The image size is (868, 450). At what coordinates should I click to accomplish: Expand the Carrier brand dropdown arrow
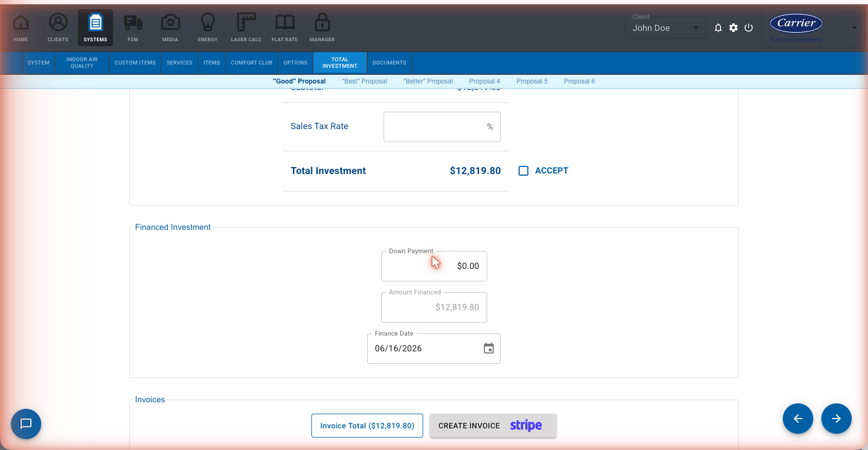854,28
